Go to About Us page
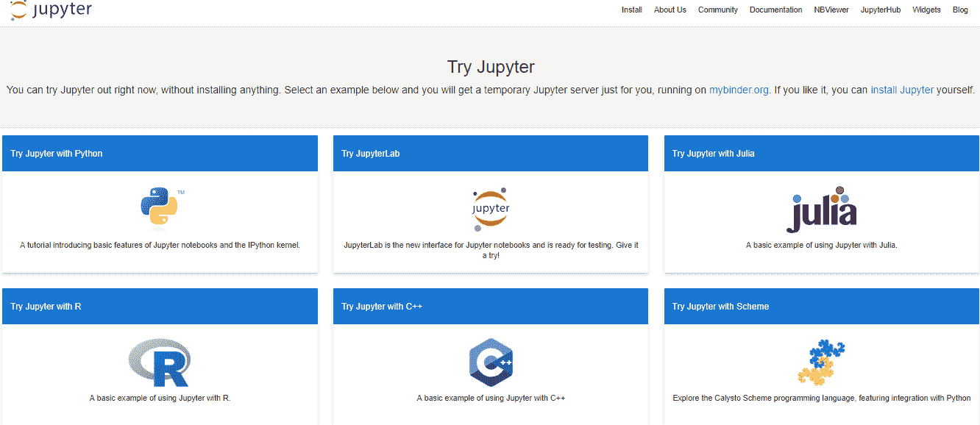980x425 pixels. point(670,10)
